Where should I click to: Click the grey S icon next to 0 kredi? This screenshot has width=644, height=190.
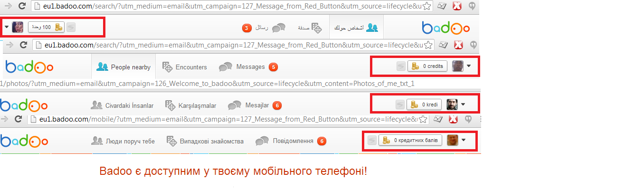coord(400,104)
